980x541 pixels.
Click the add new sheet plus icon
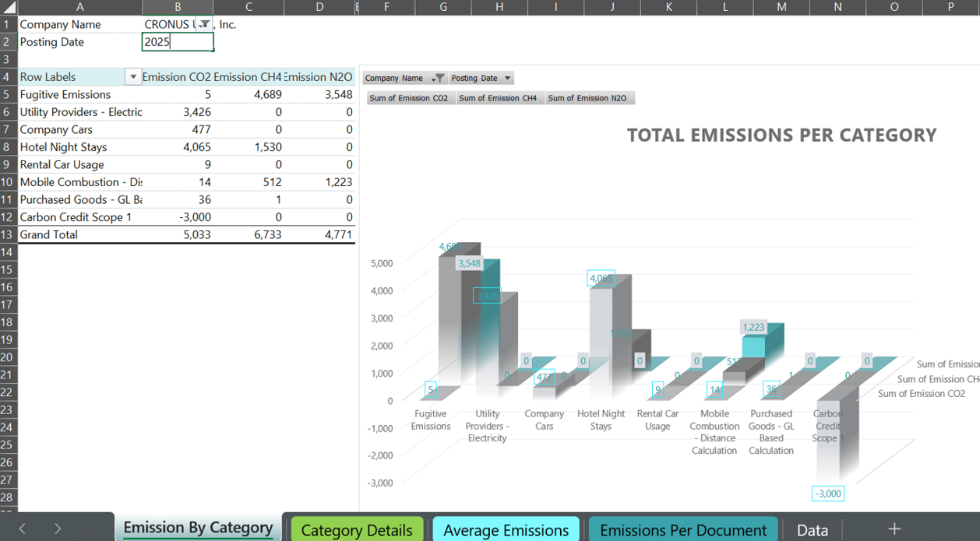pos(894,529)
